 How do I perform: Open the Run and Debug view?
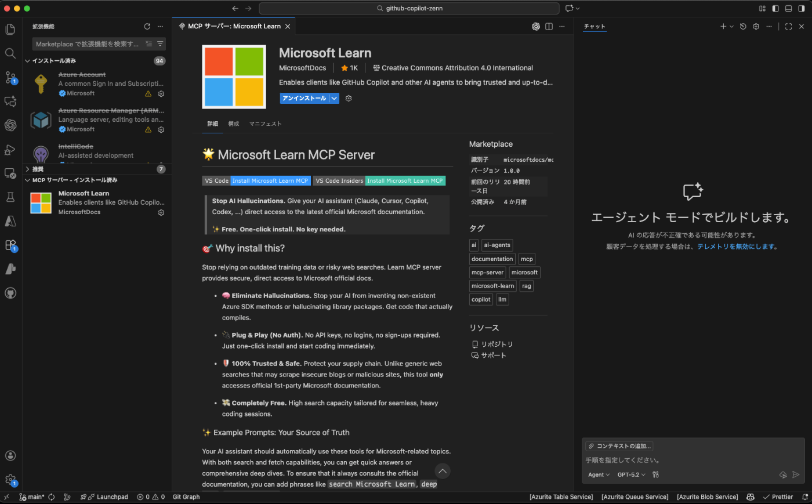point(10,149)
